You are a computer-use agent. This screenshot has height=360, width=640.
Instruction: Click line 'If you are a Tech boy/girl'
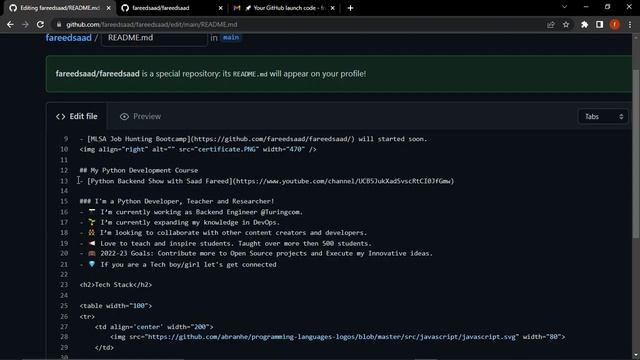178,264
